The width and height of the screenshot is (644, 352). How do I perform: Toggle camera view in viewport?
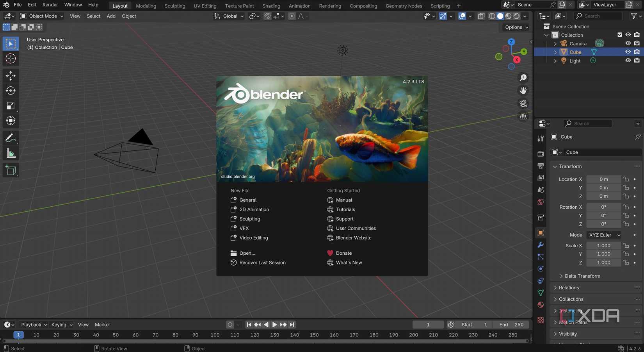(523, 104)
